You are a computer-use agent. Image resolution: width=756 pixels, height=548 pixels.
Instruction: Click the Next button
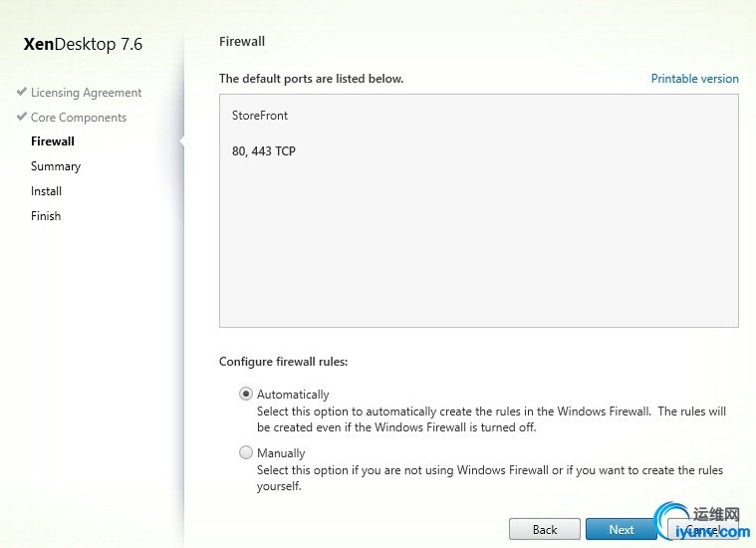(x=622, y=530)
